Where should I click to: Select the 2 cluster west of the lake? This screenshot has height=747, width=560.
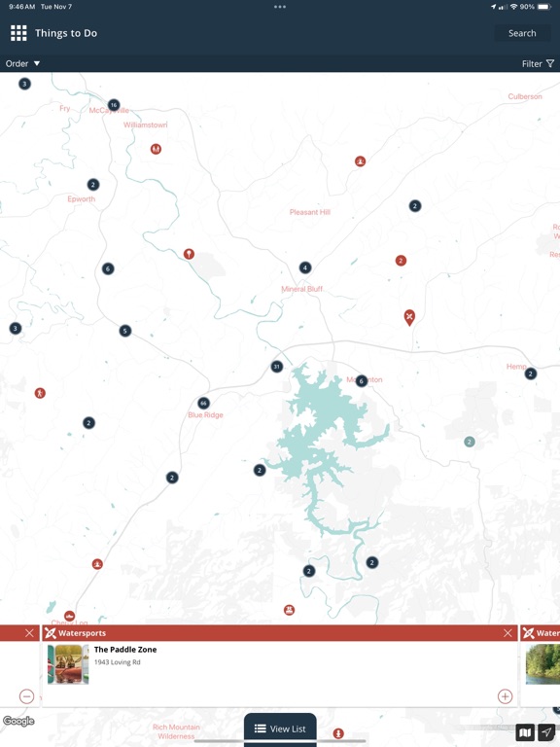(x=260, y=470)
